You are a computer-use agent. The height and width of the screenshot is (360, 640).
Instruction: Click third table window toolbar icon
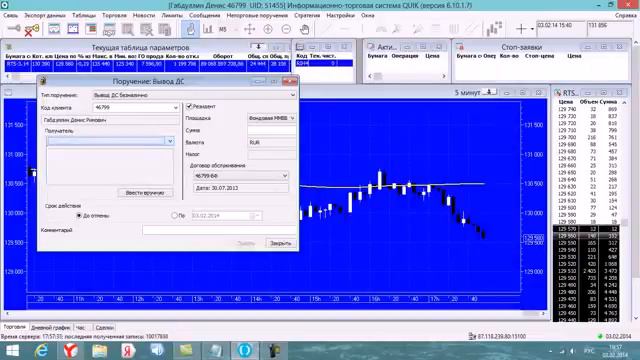[91, 29]
